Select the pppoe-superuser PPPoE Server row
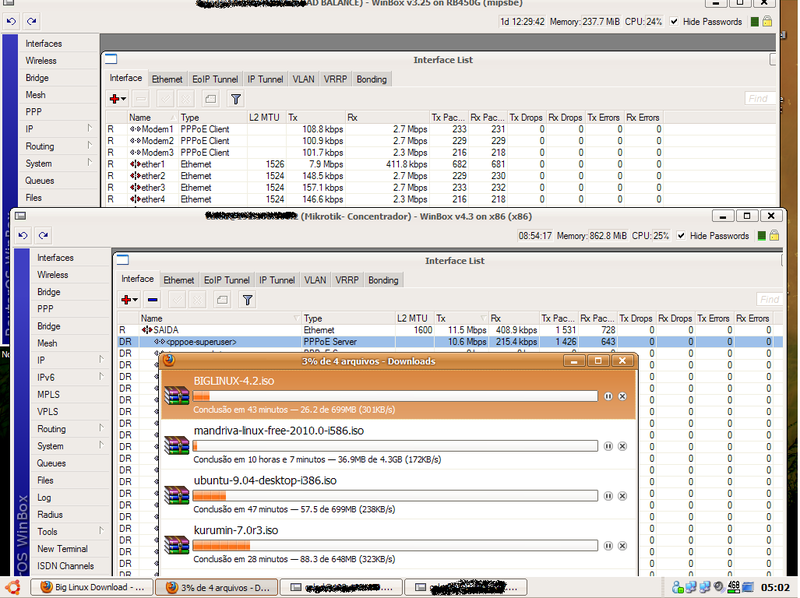 click(450, 342)
